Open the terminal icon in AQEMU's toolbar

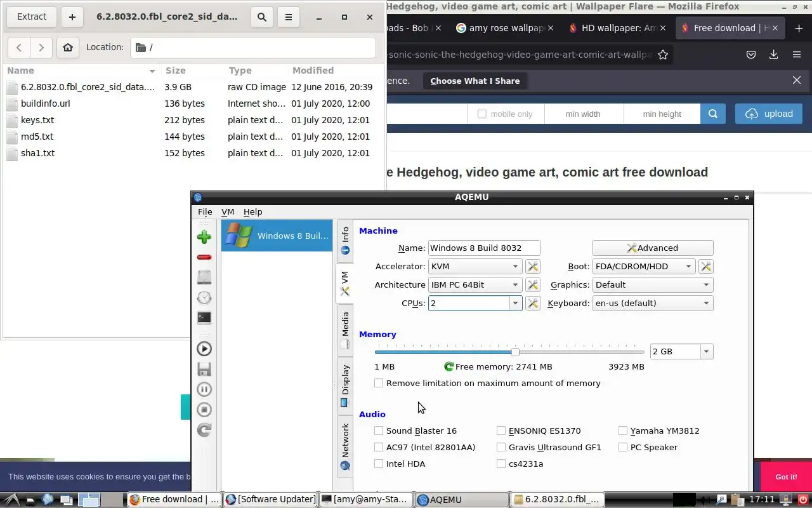coord(204,318)
